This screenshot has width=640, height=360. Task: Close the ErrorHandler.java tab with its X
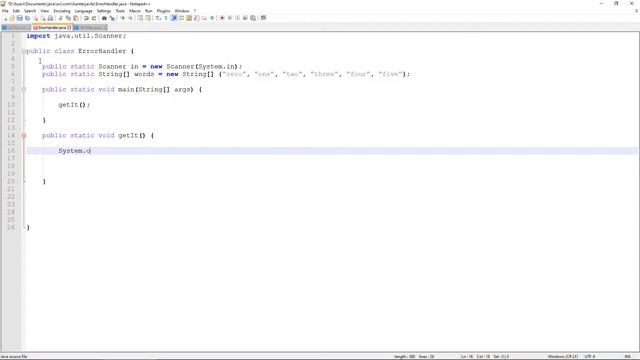tap(69, 27)
